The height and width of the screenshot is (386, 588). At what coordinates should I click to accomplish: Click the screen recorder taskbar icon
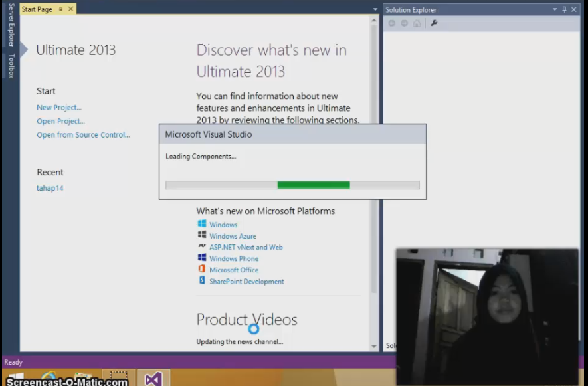pyautogui.click(x=118, y=378)
